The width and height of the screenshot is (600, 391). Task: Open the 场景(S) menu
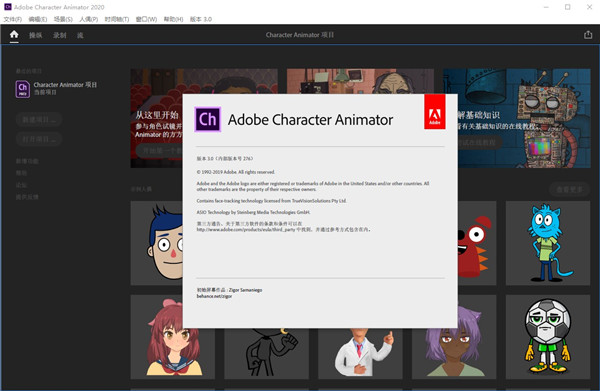63,19
